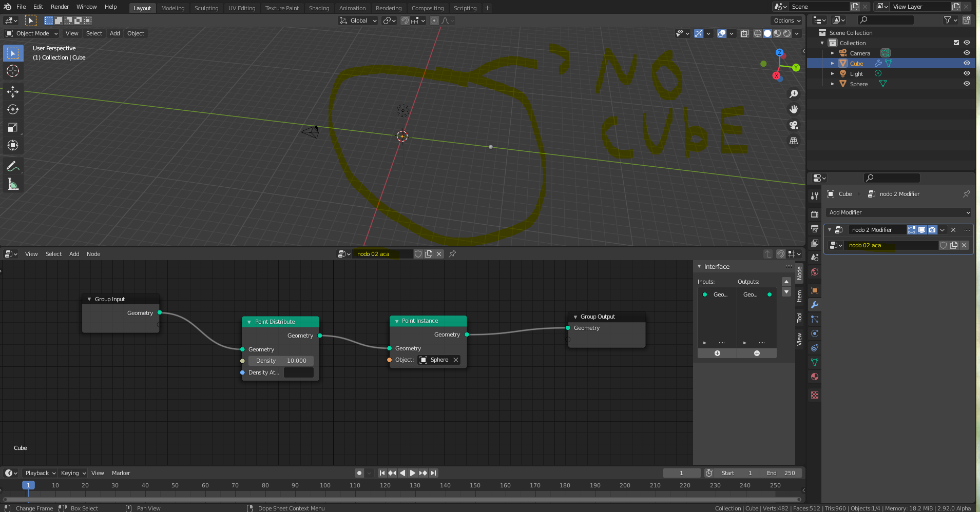The width and height of the screenshot is (980, 512).
Task: Expand the Cube tree item in outliner
Action: (832, 63)
